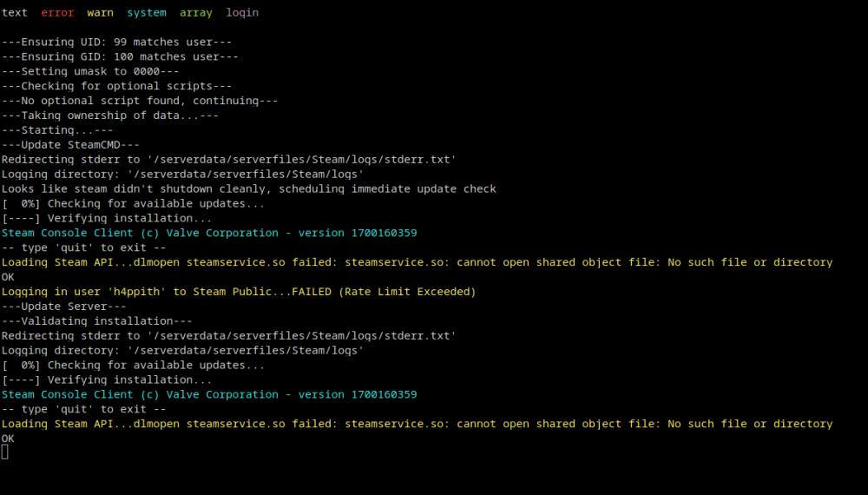Screen dimensions: 868x495
Task: Click the purple 'login' legend label
Action: (242, 13)
